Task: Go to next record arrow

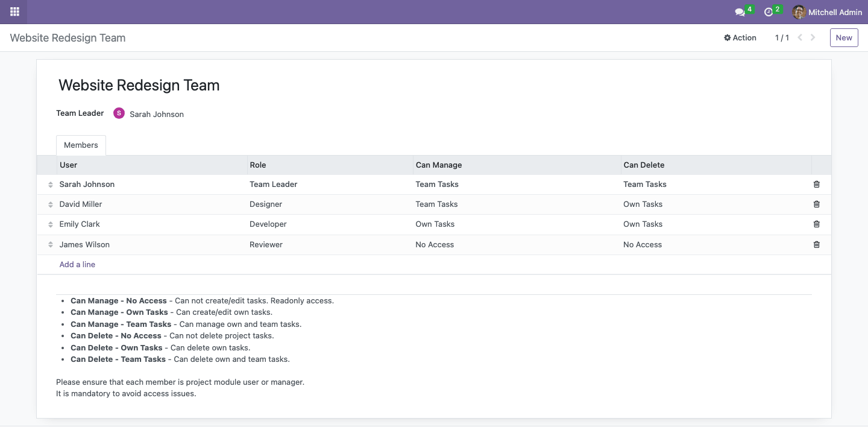Action: click(x=813, y=37)
